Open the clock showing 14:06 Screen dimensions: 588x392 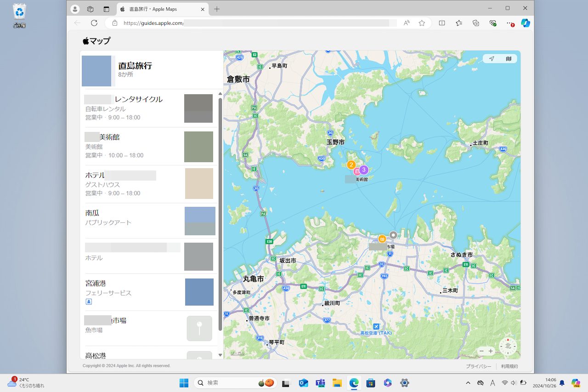[x=544, y=382]
